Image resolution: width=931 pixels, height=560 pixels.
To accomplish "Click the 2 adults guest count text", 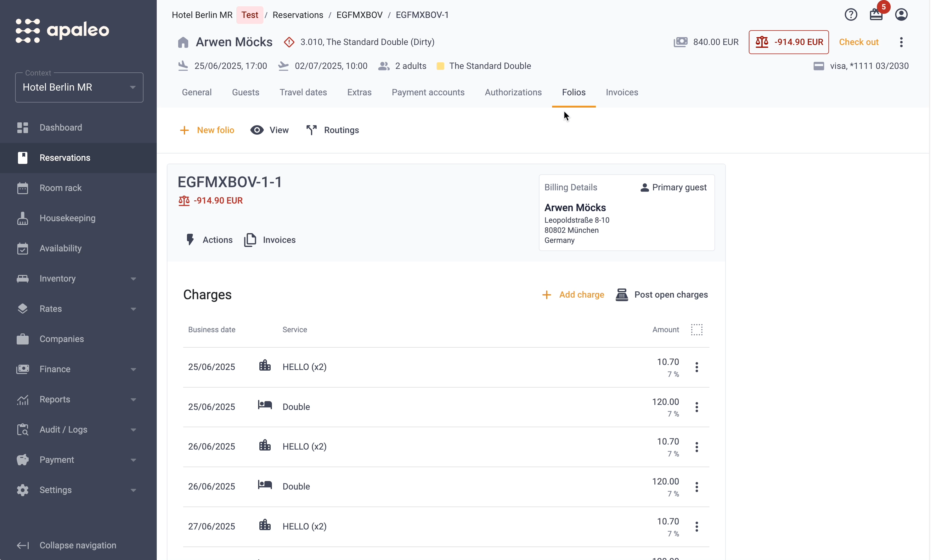I will (410, 66).
